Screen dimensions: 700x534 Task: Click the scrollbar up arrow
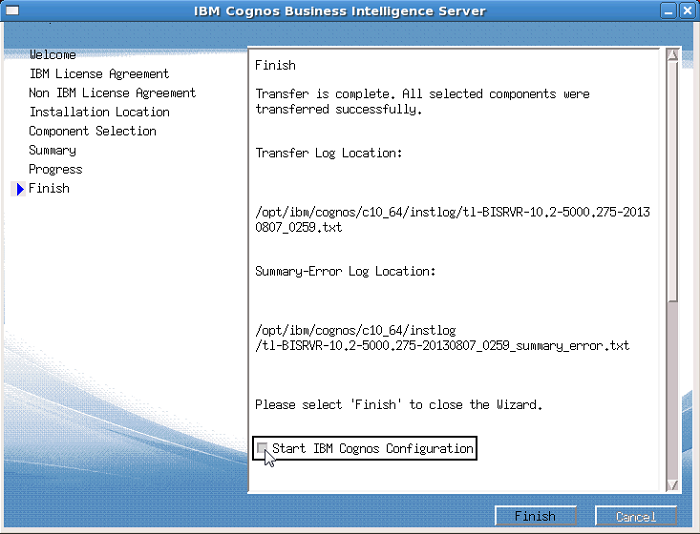(x=672, y=55)
